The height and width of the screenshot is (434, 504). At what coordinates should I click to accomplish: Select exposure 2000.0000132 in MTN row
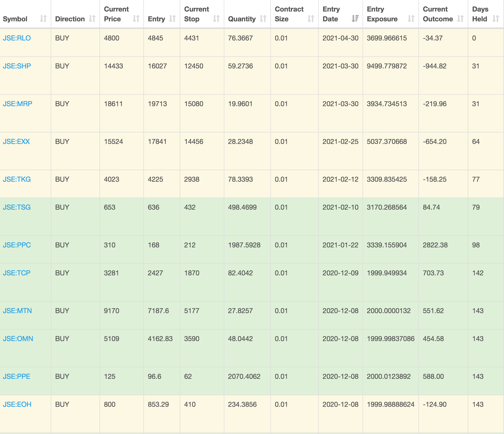click(389, 311)
